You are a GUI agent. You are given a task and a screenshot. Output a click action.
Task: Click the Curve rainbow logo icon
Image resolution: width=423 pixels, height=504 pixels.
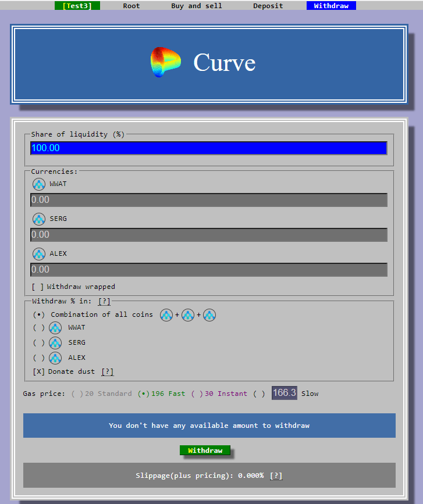pos(166,62)
